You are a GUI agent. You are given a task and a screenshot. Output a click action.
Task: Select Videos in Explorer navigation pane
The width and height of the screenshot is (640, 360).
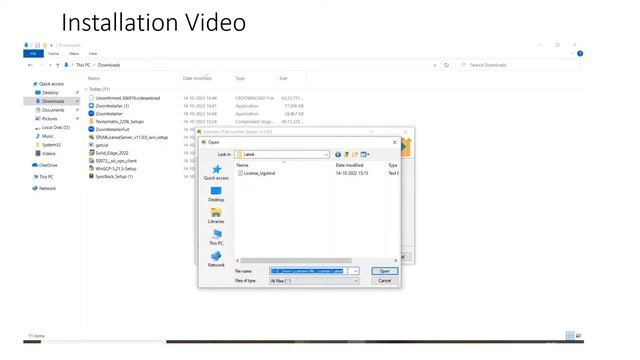pyautogui.click(x=49, y=153)
